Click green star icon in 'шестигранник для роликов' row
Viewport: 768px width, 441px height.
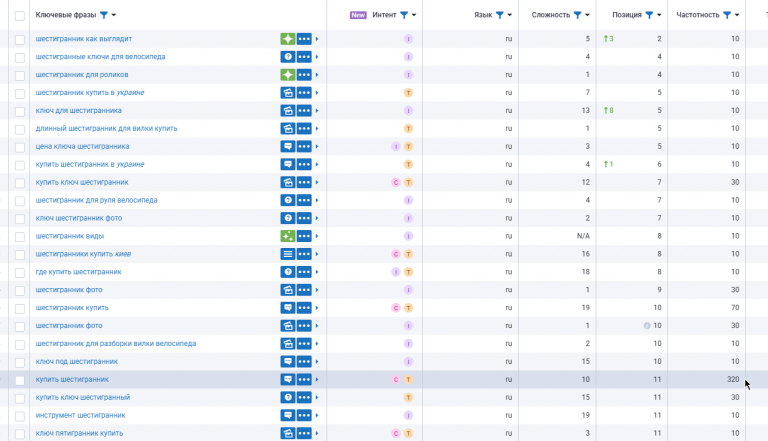pyautogui.click(x=288, y=75)
